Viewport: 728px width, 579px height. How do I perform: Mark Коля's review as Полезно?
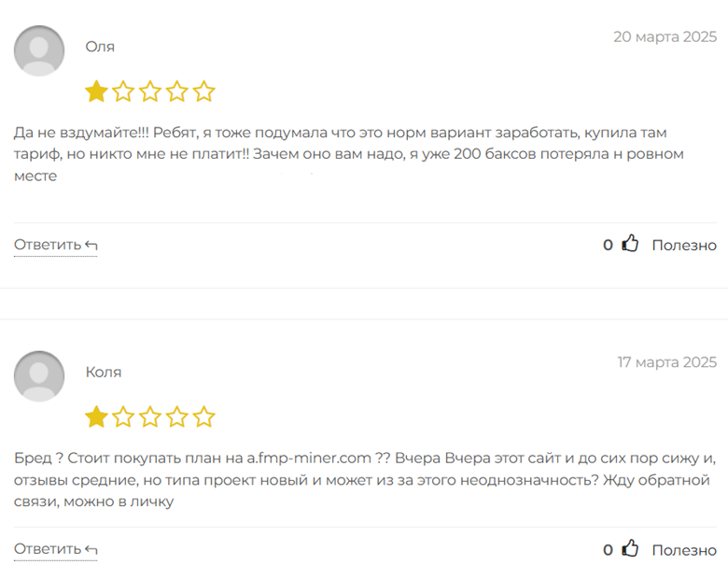pyautogui.click(x=683, y=550)
